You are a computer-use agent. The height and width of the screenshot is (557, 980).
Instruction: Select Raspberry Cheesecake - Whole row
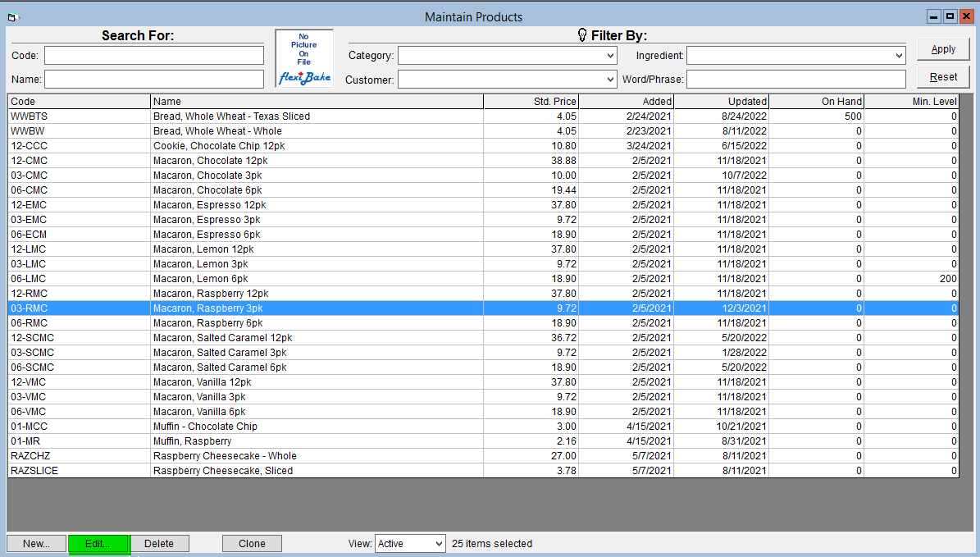point(483,456)
